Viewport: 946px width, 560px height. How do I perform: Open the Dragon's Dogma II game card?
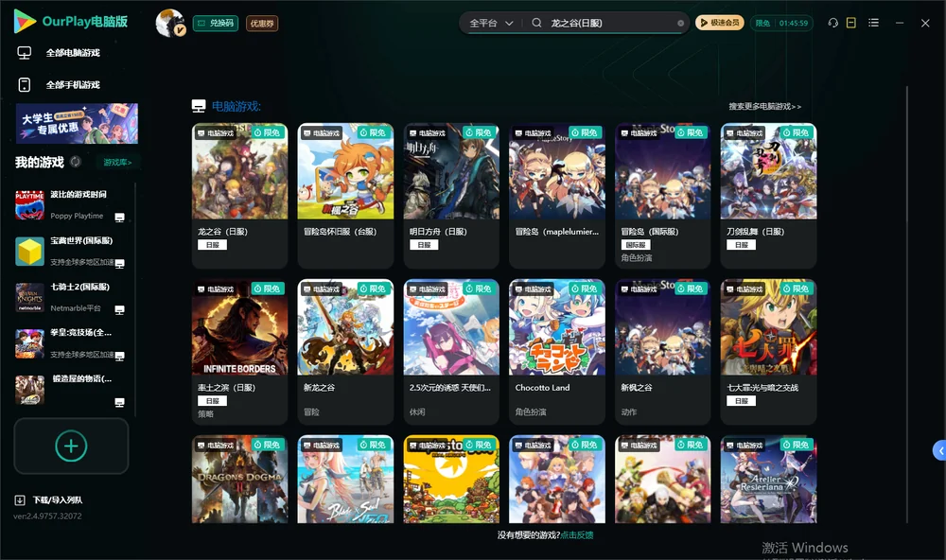click(240, 480)
